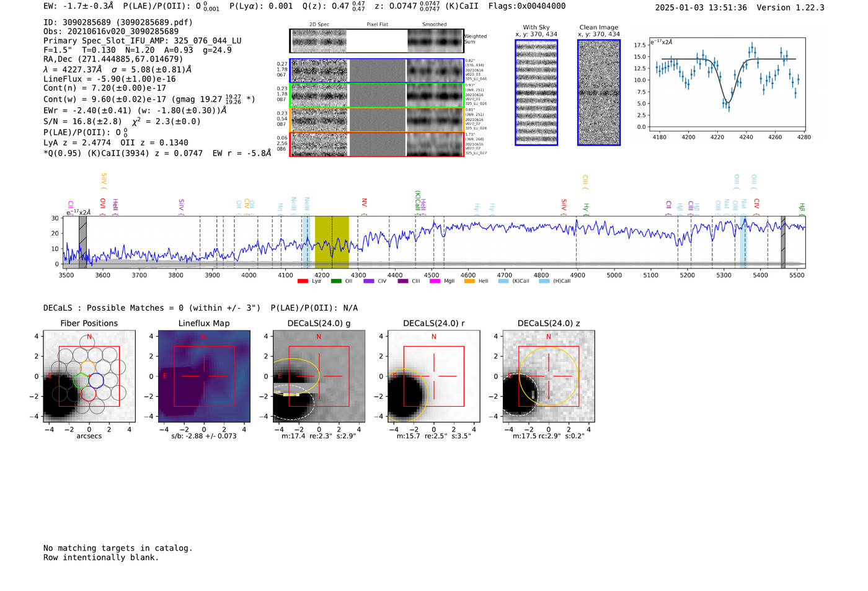The height and width of the screenshot is (591, 868).
Task: Click the Clean Image cutout
Action: [599, 92]
